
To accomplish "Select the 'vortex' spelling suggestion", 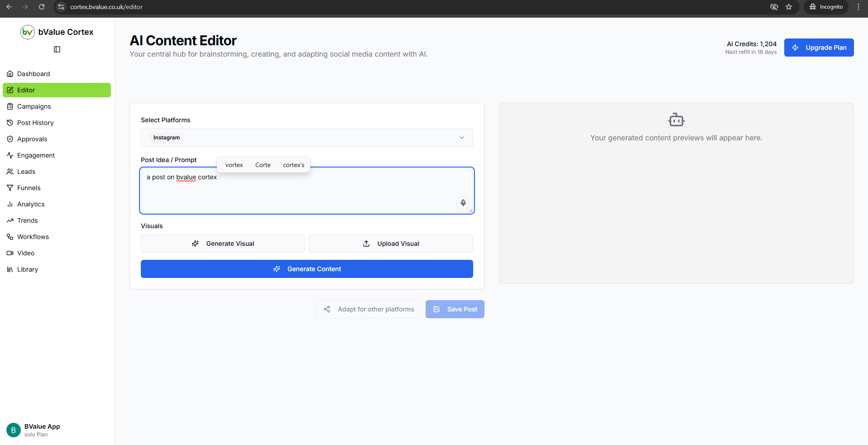I will tap(234, 165).
